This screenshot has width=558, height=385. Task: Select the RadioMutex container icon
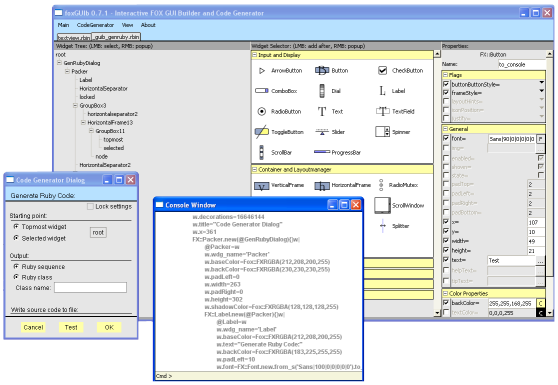tap(381, 185)
